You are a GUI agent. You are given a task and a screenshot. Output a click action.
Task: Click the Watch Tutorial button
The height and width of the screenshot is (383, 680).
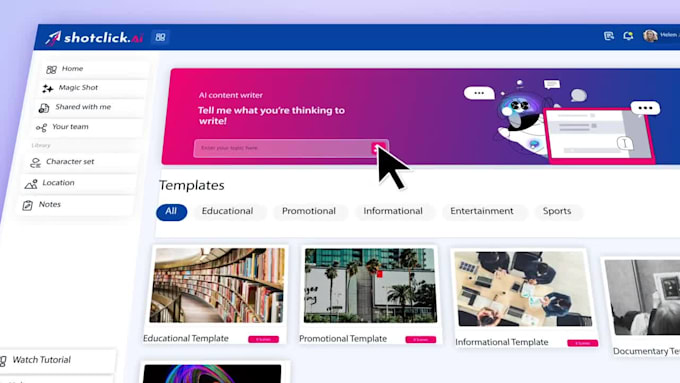click(58, 360)
